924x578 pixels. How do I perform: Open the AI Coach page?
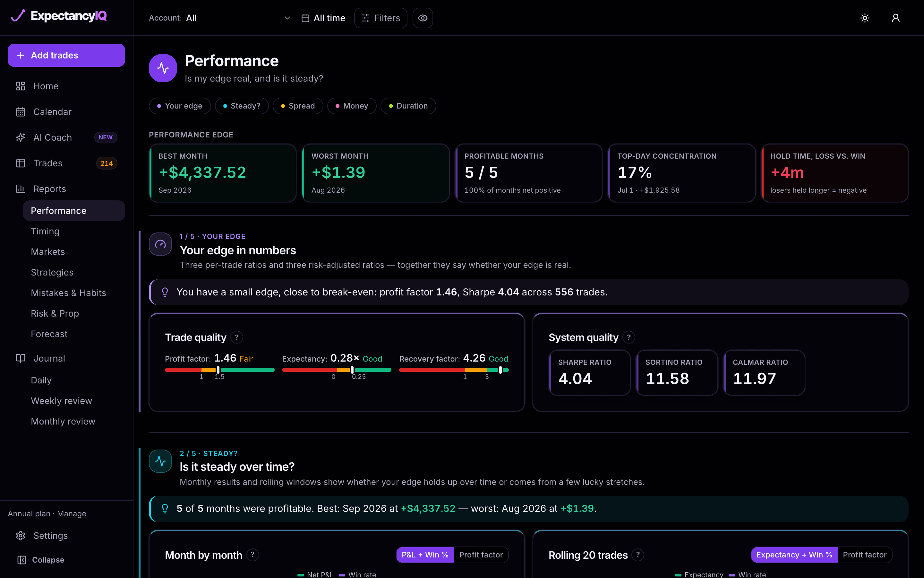66,137
